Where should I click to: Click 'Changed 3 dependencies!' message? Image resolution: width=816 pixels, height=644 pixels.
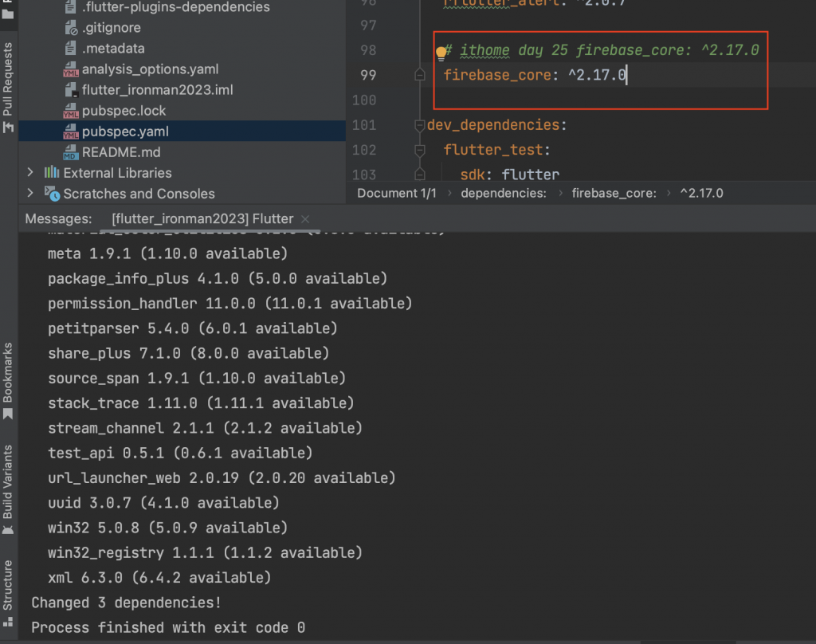tap(127, 603)
